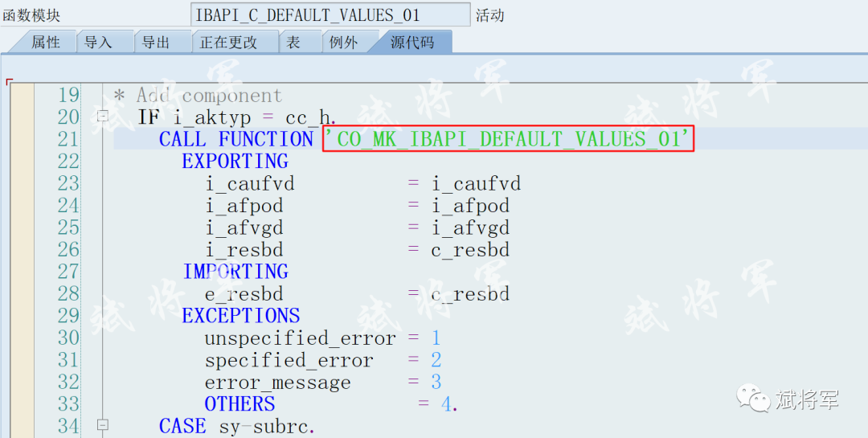
Task: Click i_caufvd parameter on line 23
Action: [249, 183]
